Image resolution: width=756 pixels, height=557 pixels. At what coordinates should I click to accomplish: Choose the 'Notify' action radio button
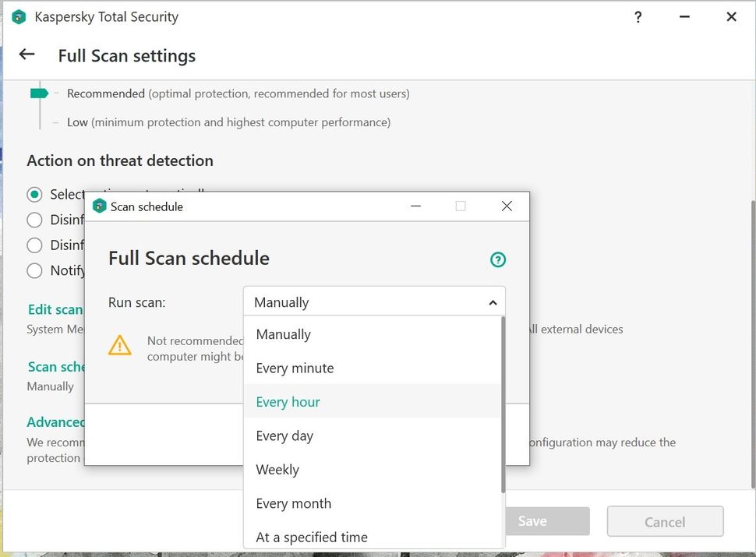point(34,270)
